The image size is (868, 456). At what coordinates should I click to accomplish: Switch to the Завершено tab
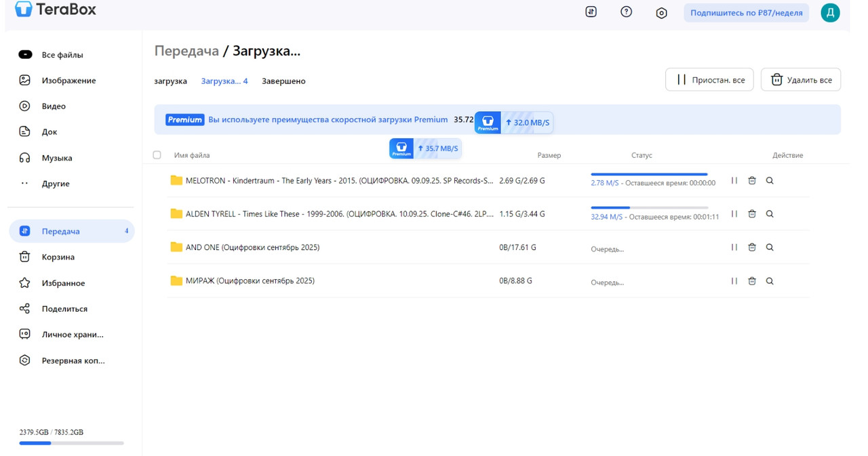click(283, 81)
